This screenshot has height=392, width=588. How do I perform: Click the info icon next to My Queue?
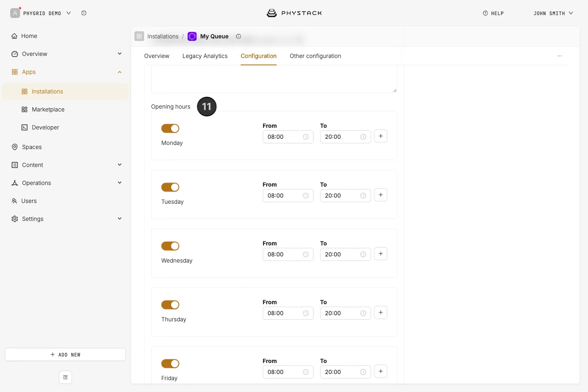click(x=238, y=36)
